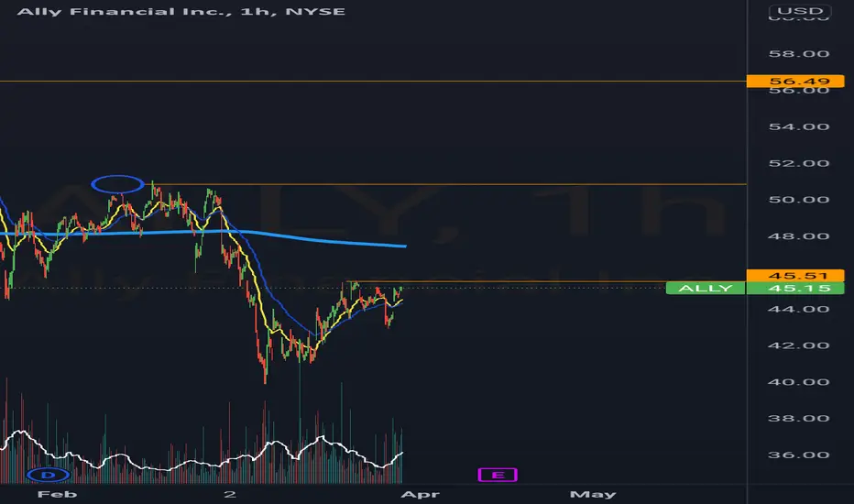
Task: Click the 48.00 price axis label
Action: (x=798, y=236)
